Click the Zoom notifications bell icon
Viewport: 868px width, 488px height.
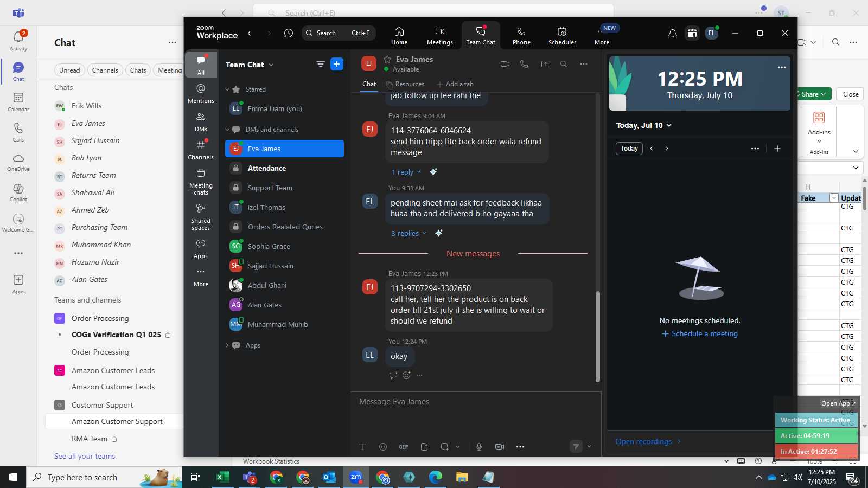click(672, 33)
